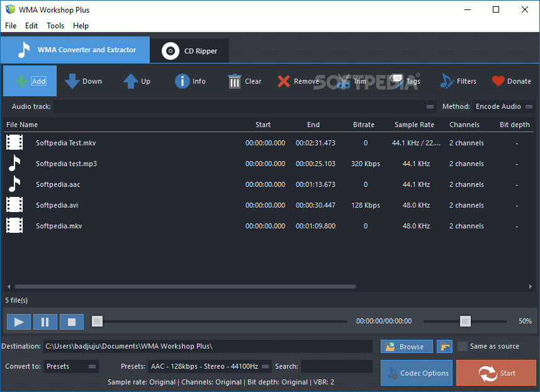
Task: Sort by the File Name column header
Action: point(22,125)
